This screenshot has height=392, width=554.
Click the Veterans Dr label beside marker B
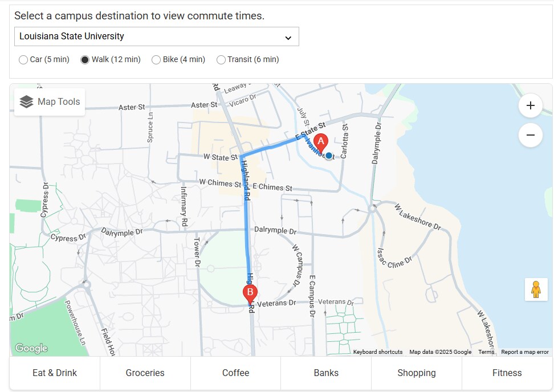pyautogui.click(x=276, y=303)
